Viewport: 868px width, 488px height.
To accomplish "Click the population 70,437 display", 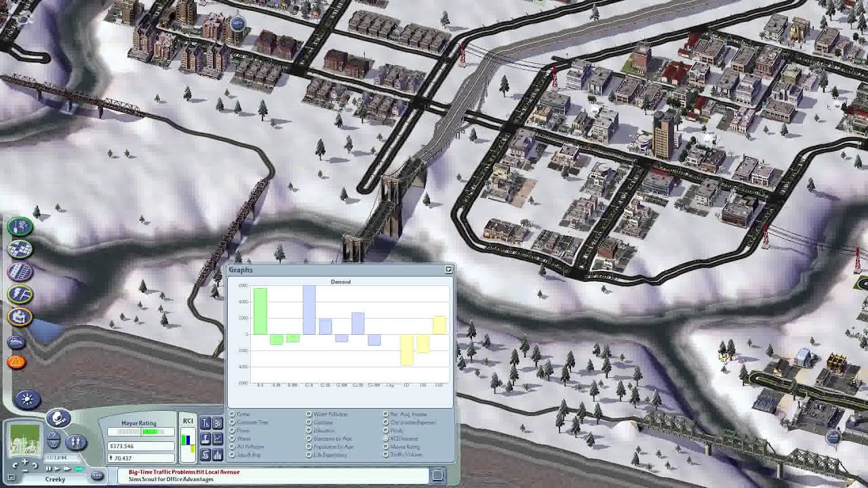I will (141, 458).
